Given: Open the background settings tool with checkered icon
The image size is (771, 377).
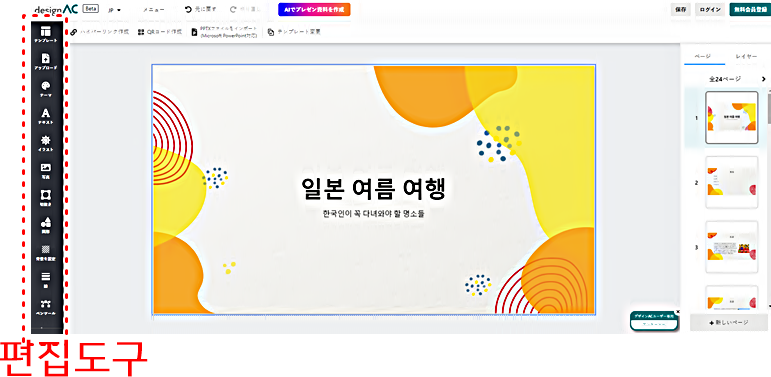Looking at the screenshot, I should (45, 253).
